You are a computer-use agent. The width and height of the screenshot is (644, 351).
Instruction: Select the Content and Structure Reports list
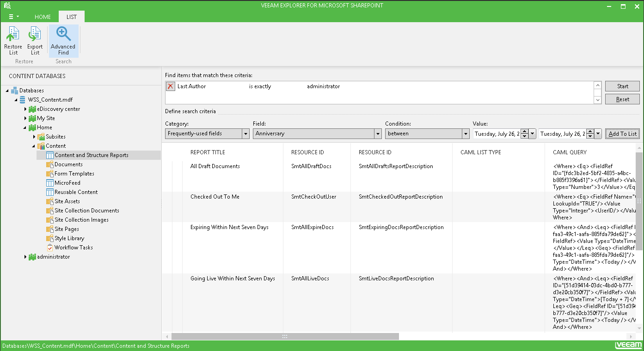coord(92,155)
